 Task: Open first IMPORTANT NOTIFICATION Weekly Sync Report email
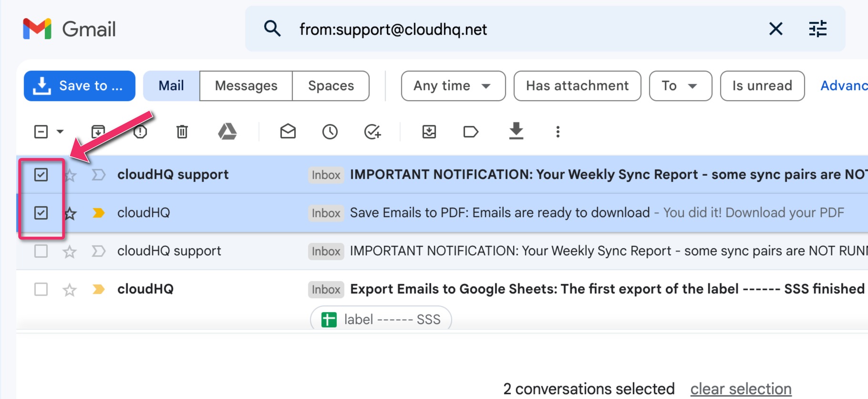pos(609,175)
